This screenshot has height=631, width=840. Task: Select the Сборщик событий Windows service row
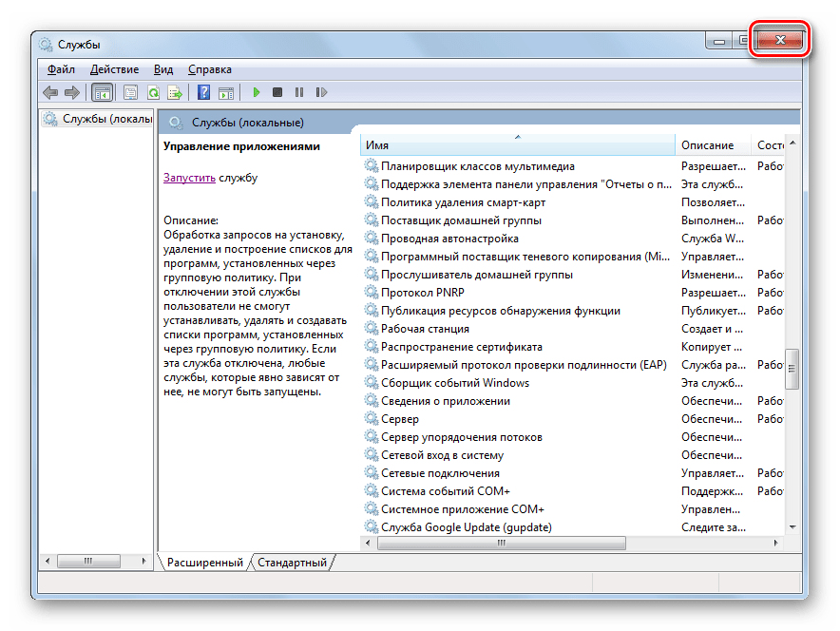[x=454, y=383]
